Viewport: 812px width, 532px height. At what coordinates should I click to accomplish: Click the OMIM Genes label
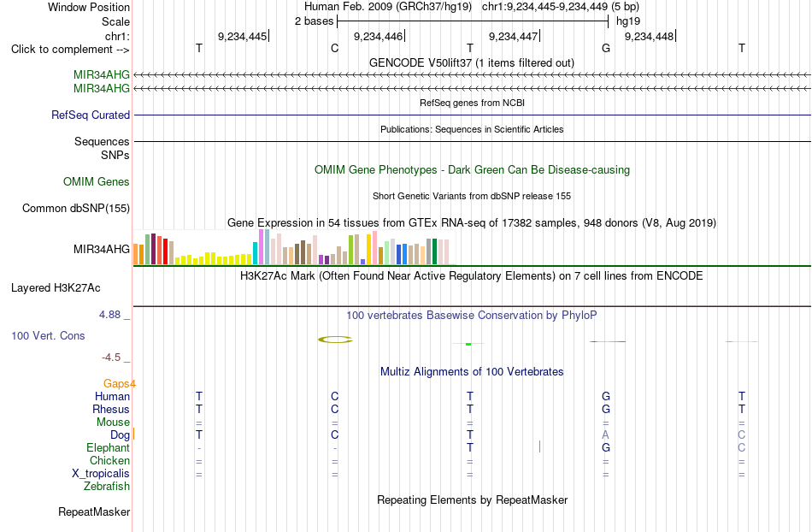[x=97, y=182]
